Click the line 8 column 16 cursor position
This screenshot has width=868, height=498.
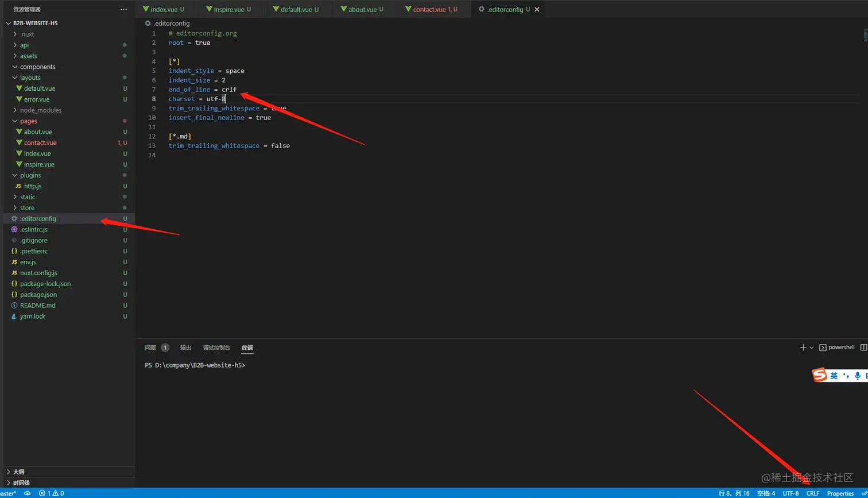734,493
